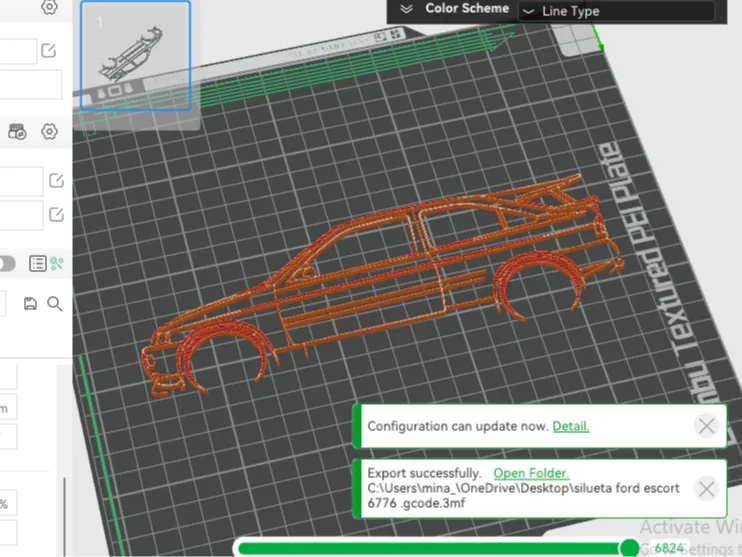The image size is (742, 557).
Task: Click the green layer slider round handle
Action: (x=629, y=548)
